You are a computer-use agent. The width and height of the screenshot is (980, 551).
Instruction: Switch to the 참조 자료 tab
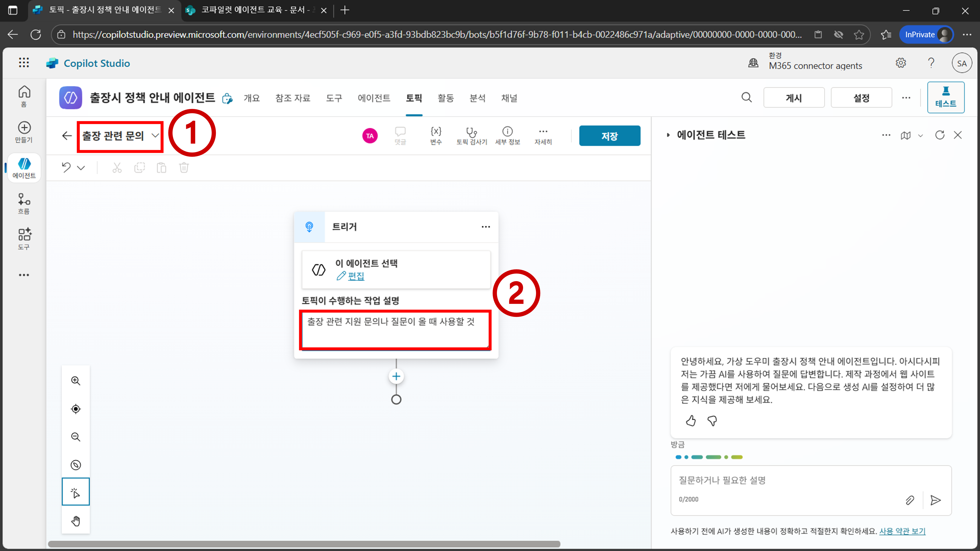pyautogui.click(x=293, y=98)
